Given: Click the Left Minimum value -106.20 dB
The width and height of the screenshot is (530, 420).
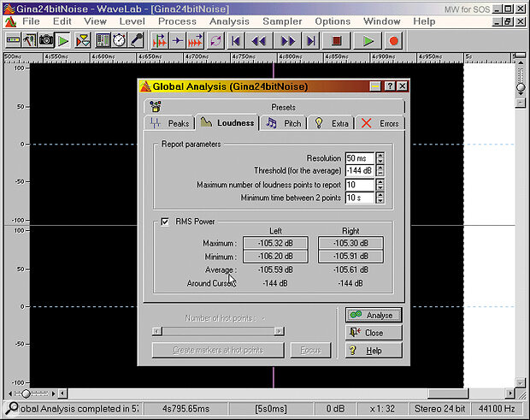Looking at the screenshot, I should [275, 257].
